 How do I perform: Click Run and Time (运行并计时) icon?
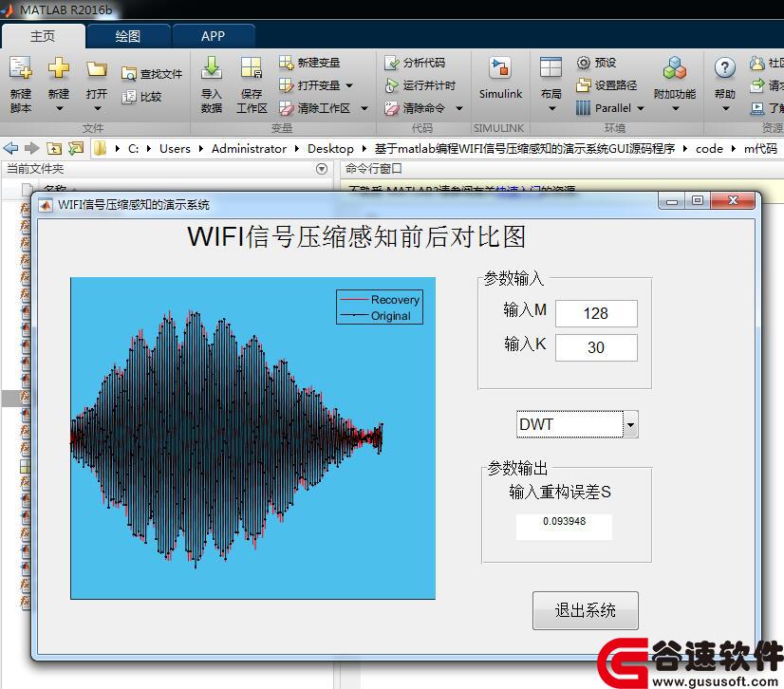pos(391,85)
